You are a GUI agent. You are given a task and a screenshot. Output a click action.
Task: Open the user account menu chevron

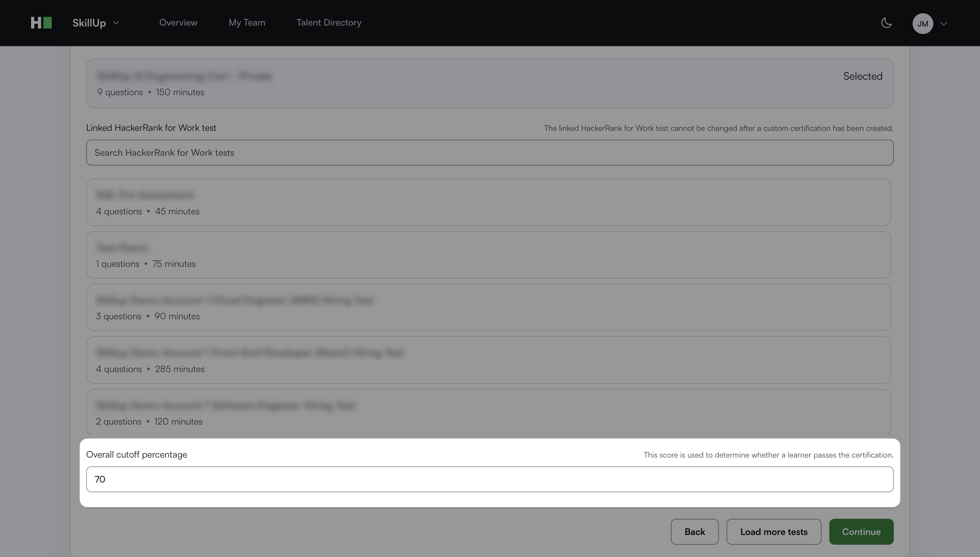[x=944, y=24]
